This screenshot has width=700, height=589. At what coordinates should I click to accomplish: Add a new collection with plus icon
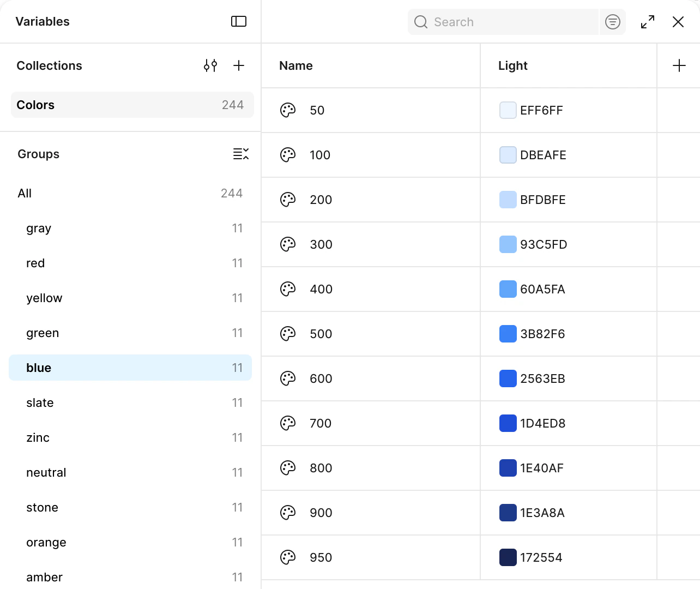tap(239, 65)
